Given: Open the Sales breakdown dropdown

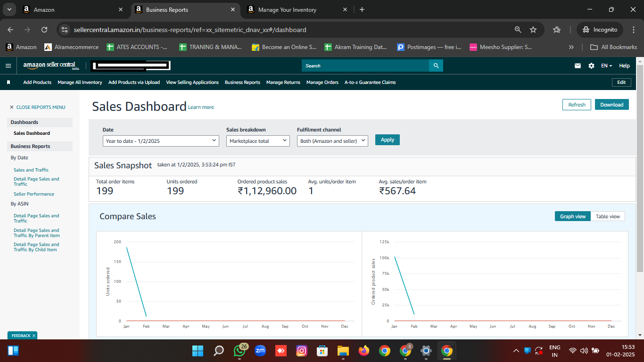Looking at the screenshot, I should point(258,140).
